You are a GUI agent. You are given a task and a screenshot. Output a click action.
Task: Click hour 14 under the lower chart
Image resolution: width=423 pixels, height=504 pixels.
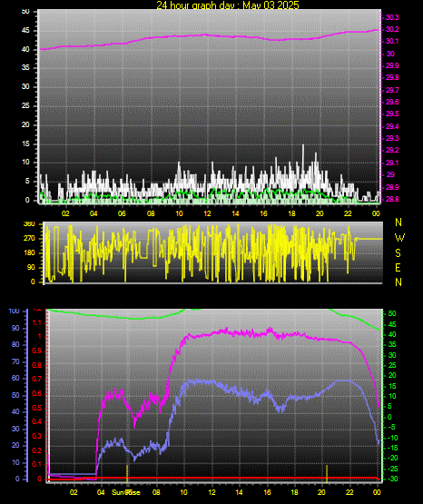pos(239,492)
